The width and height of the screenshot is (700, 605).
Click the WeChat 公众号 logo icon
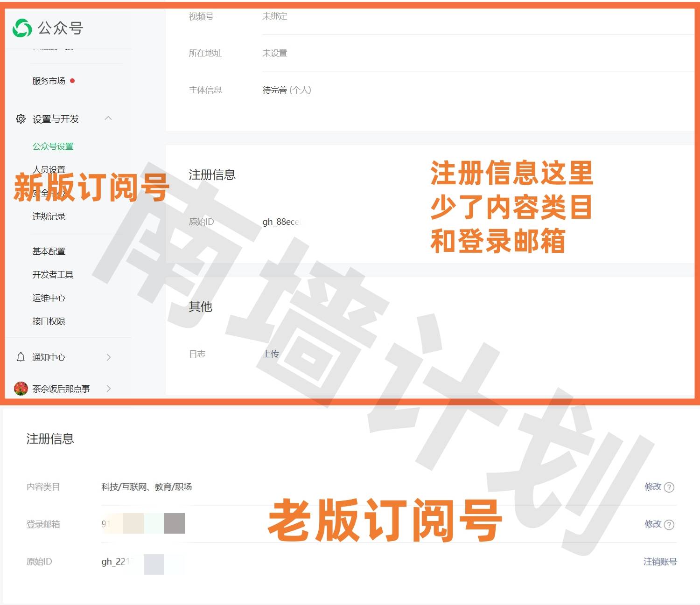(22, 28)
